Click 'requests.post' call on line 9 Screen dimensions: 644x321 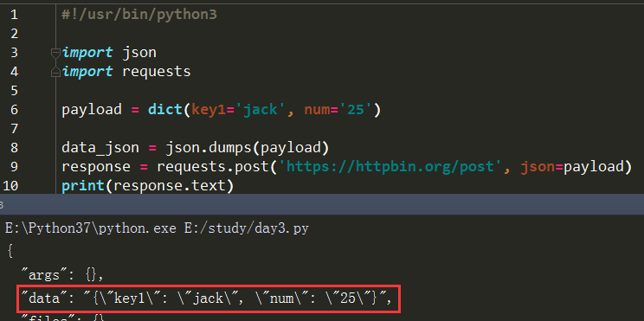click(212, 167)
